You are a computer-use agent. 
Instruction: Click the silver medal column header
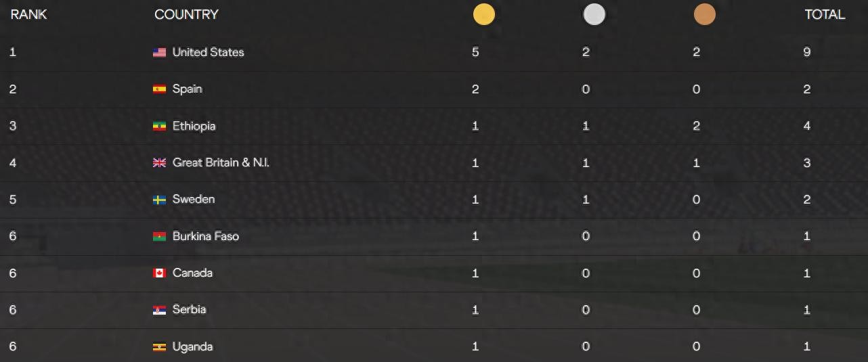tap(594, 15)
